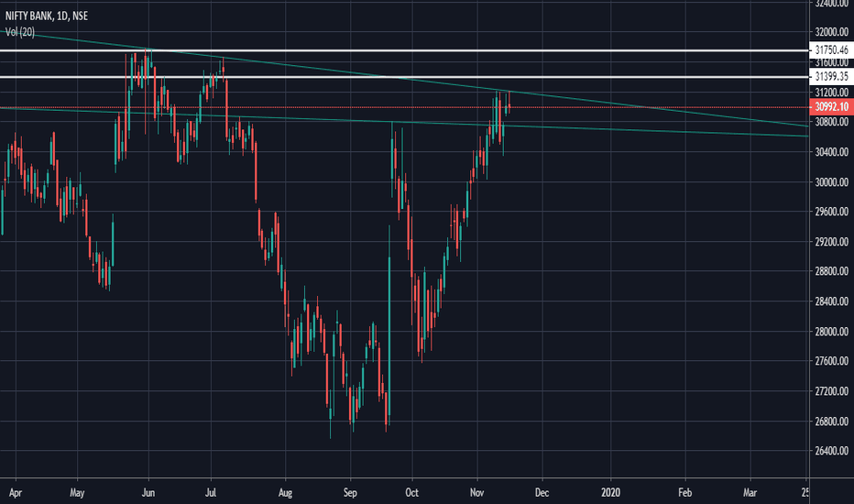This screenshot has height=504, width=854.
Task: Click the Oct label on time axis
Action: (x=411, y=493)
